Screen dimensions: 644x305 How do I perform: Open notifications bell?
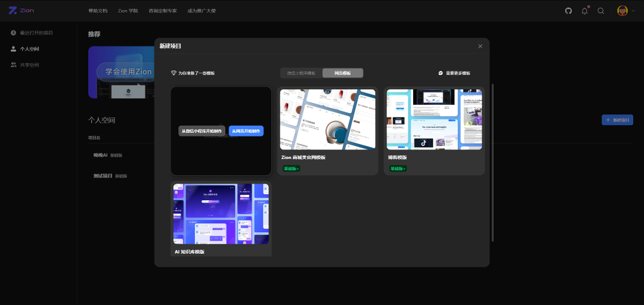[x=584, y=11]
